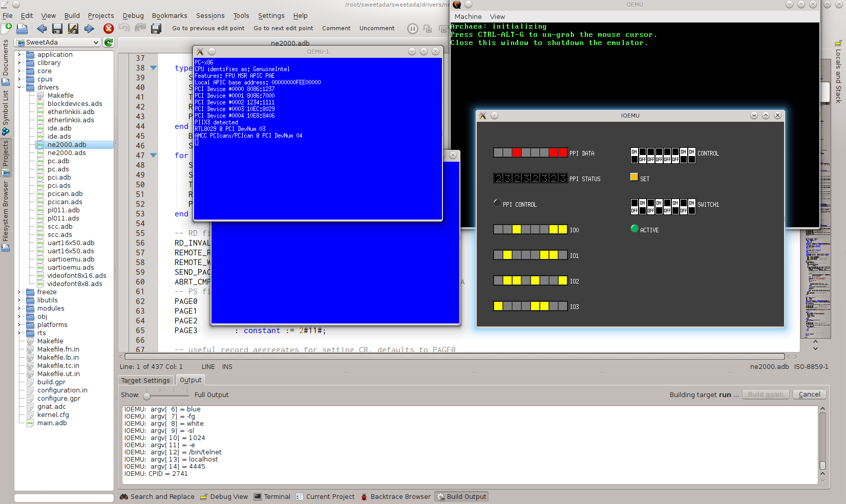Toggle second DIP switch in CONTROL bank
Screen dimensions: 846x504
tap(643, 156)
